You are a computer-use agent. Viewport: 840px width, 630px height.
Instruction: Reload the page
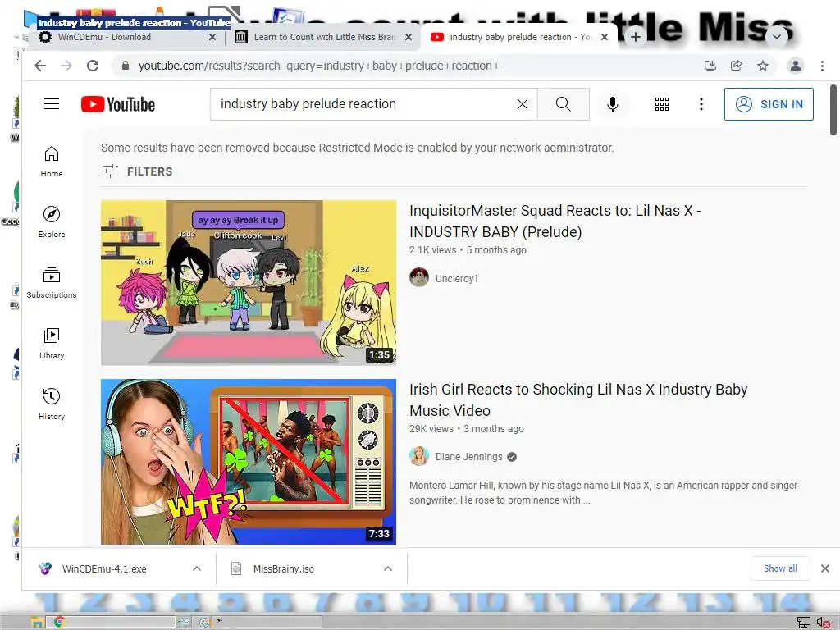point(93,66)
